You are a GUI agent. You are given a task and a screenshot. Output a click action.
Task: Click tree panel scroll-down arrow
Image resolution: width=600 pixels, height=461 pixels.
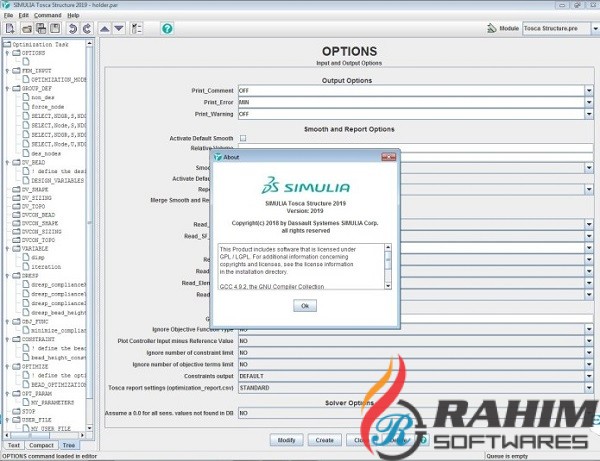tap(90, 428)
